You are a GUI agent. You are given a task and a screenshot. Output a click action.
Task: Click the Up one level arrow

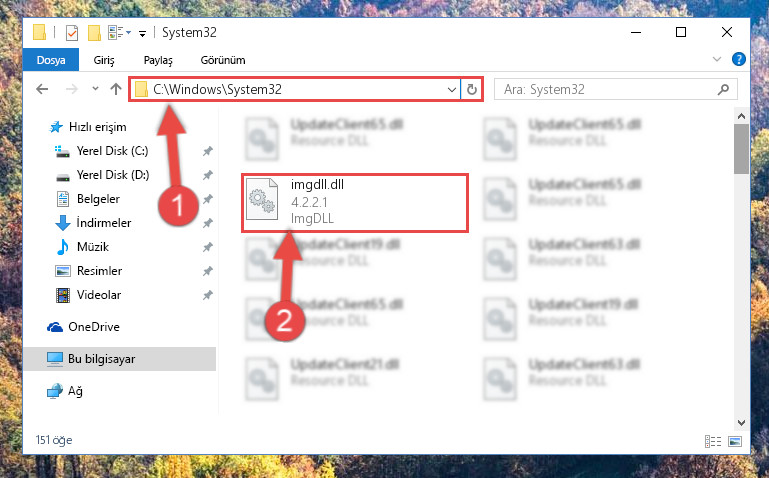pos(116,89)
